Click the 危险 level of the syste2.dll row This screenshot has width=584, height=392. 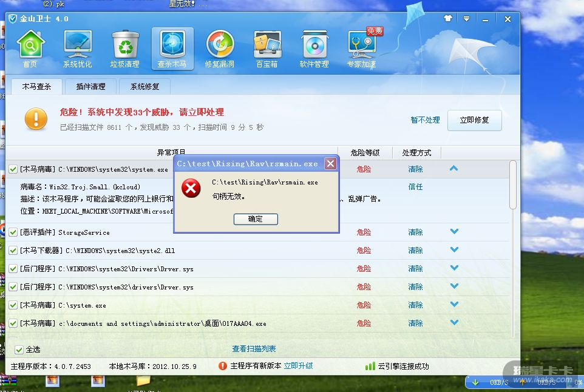point(364,251)
